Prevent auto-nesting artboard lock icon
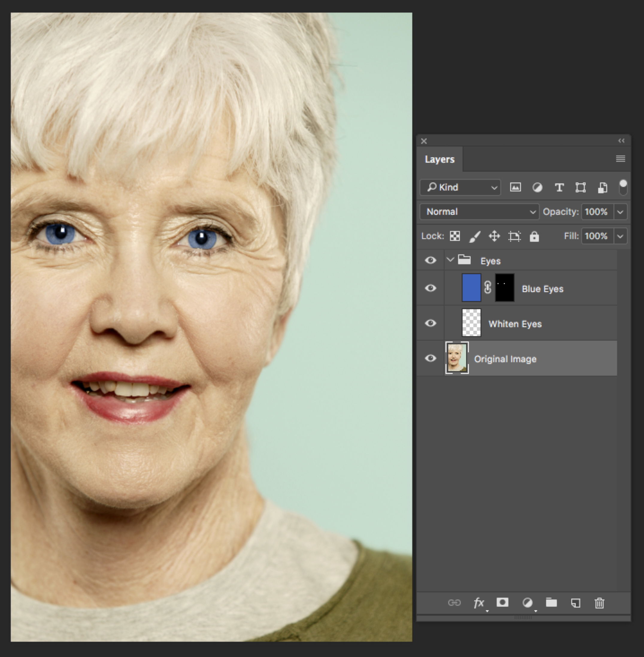The height and width of the screenshot is (657, 644). pyautogui.click(x=514, y=236)
